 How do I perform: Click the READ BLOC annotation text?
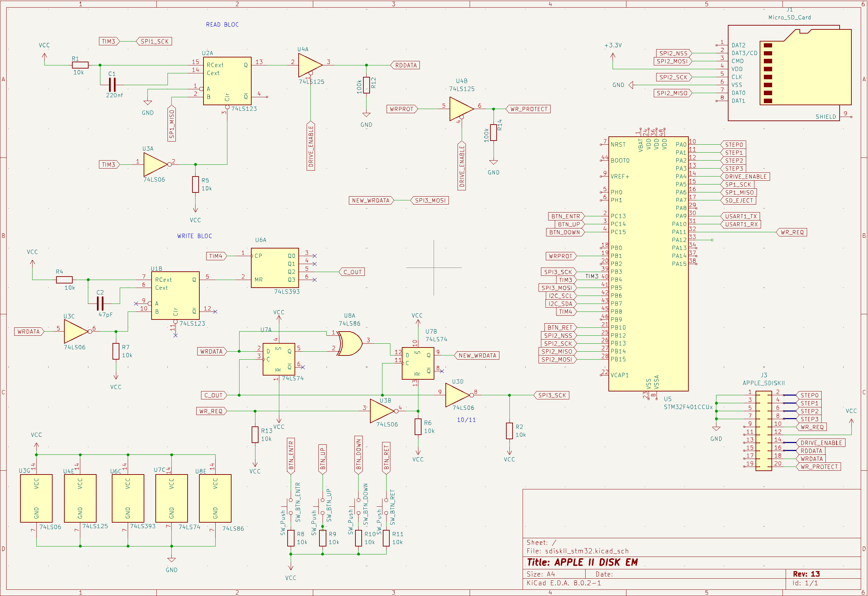click(222, 25)
